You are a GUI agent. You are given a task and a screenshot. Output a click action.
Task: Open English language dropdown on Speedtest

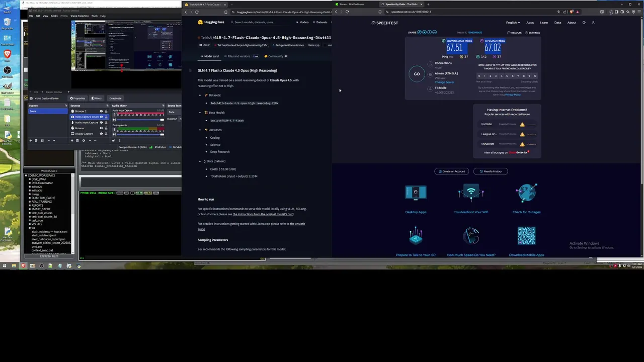(513, 23)
